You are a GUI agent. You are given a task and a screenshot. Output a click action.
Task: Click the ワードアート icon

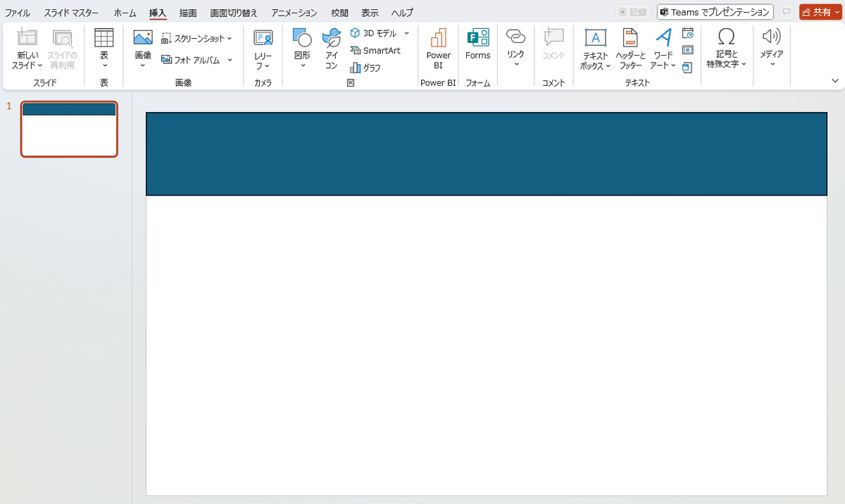point(663,38)
